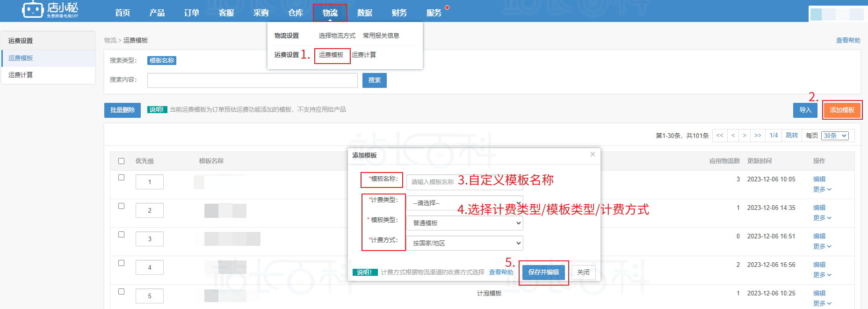
Task: Toggle the select-all checkbox in table header
Action: (x=122, y=161)
